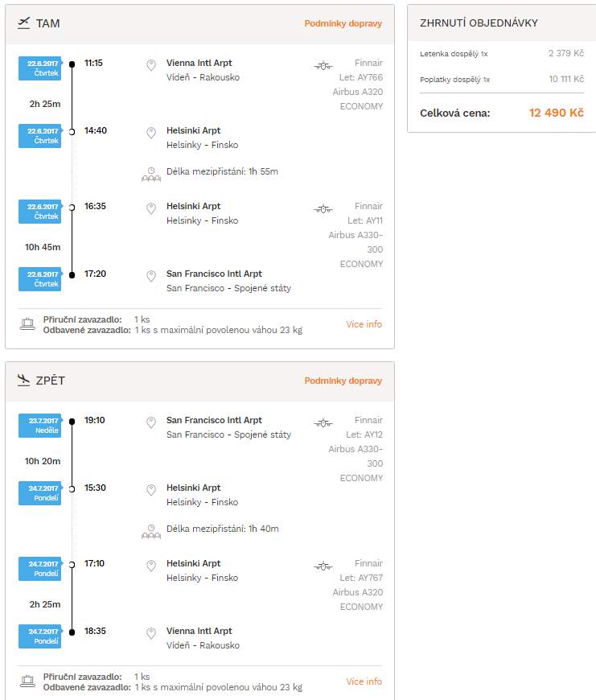Viewport: 596px width, 700px height.
Task: Click the airplane icon beside flight AY12
Action: (x=323, y=422)
